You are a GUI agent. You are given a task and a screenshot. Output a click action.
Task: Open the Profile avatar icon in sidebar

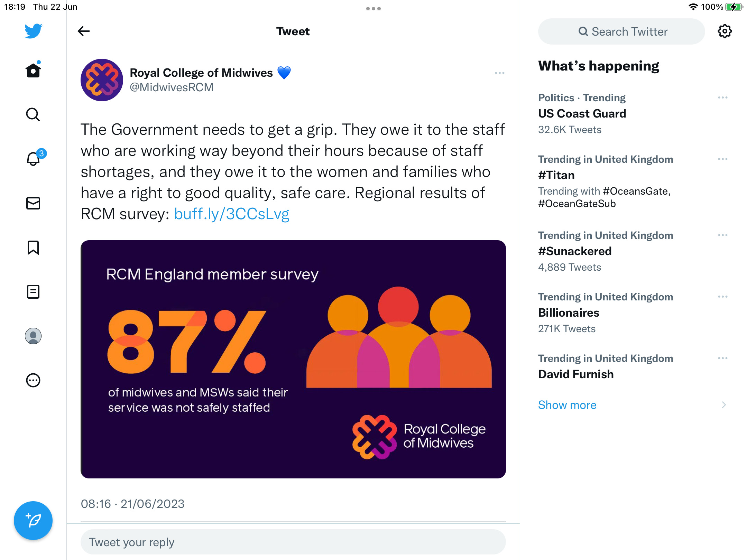click(x=33, y=336)
